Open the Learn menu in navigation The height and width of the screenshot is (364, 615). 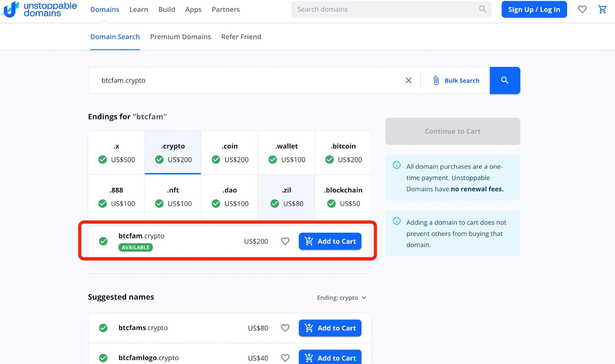point(138,10)
